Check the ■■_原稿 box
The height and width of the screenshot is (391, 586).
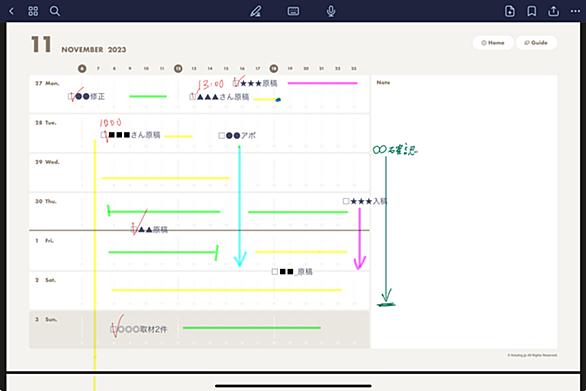275,271
